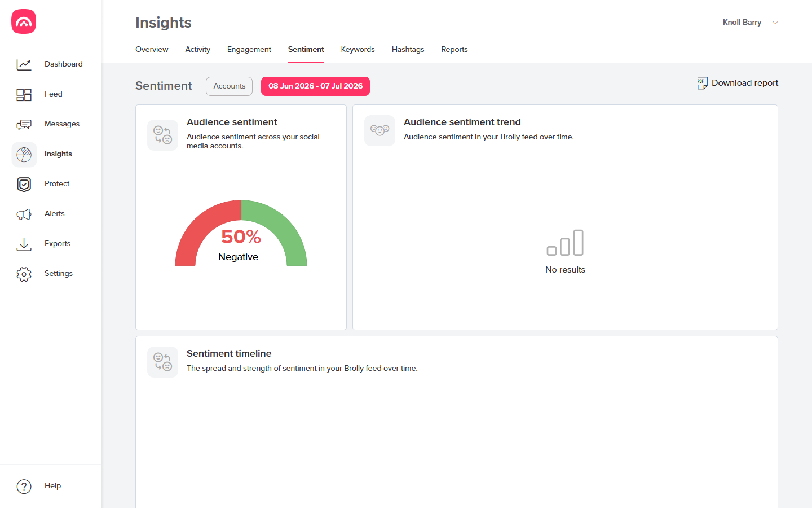The image size is (812, 508).
Task: Open the Settings gear icon
Action: [x=24, y=274]
